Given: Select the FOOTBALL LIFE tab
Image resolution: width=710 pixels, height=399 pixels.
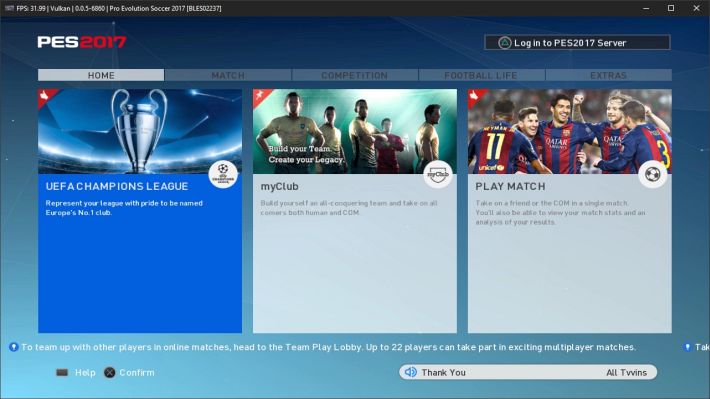Looking at the screenshot, I should click(481, 75).
